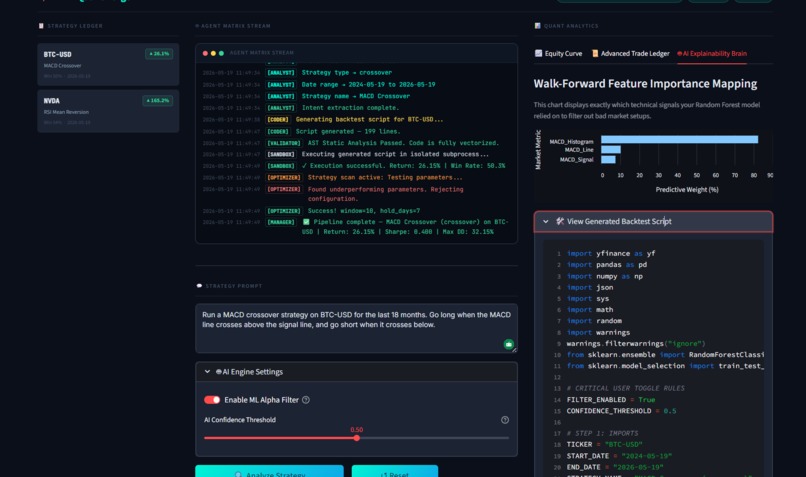Click log line 'Date range → 2024-05-19 to 2026-05-19'

(368, 84)
